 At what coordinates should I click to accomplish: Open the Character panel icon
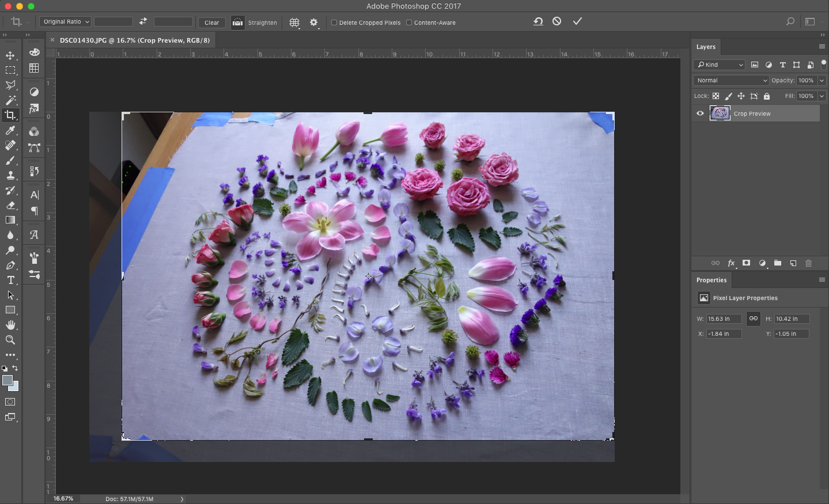point(34,195)
